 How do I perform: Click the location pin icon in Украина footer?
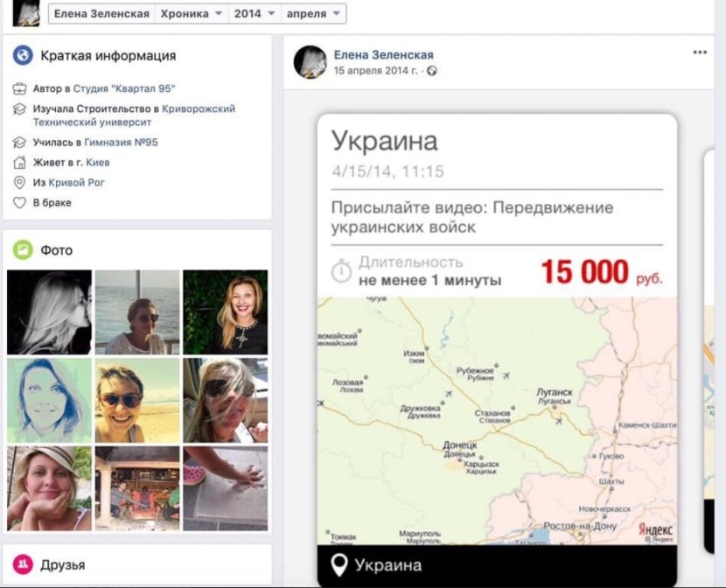pyautogui.click(x=341, y=565)
